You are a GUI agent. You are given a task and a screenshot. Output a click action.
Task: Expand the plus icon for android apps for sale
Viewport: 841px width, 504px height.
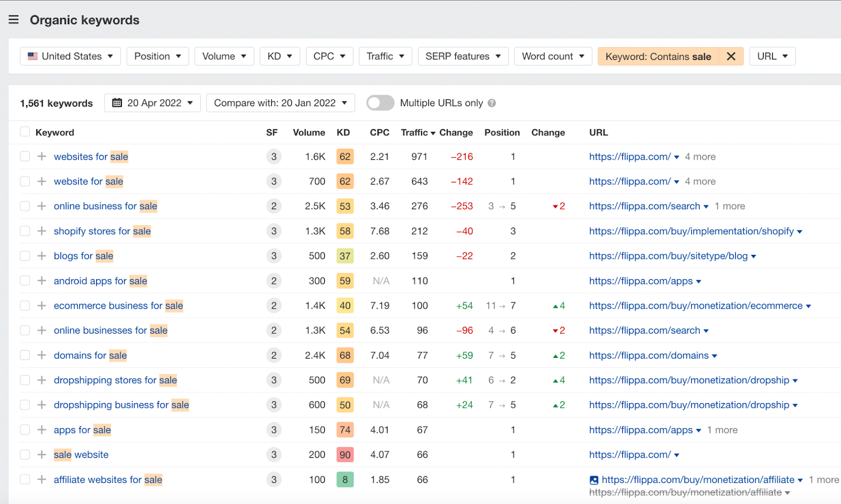pyautogui.click(x=42, y=281)
